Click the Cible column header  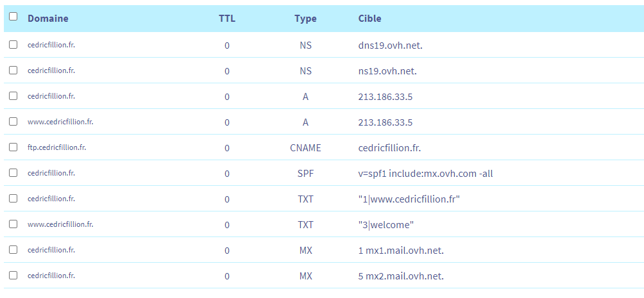click(370, 19)
